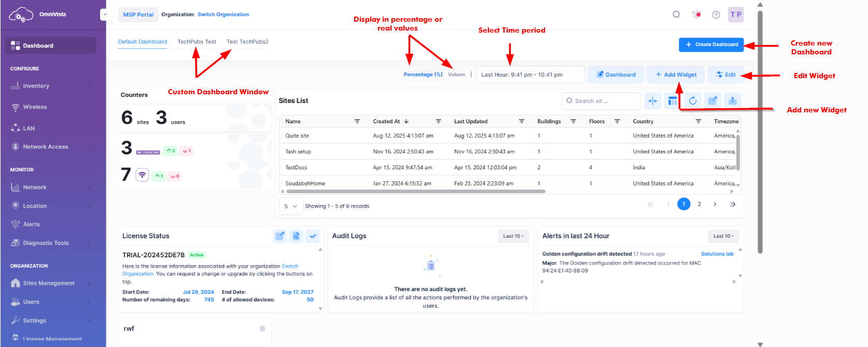This screenshot has width=868, height=347.
Task: Open the page size dropdown showing 5
Action: tap(290, 206)
